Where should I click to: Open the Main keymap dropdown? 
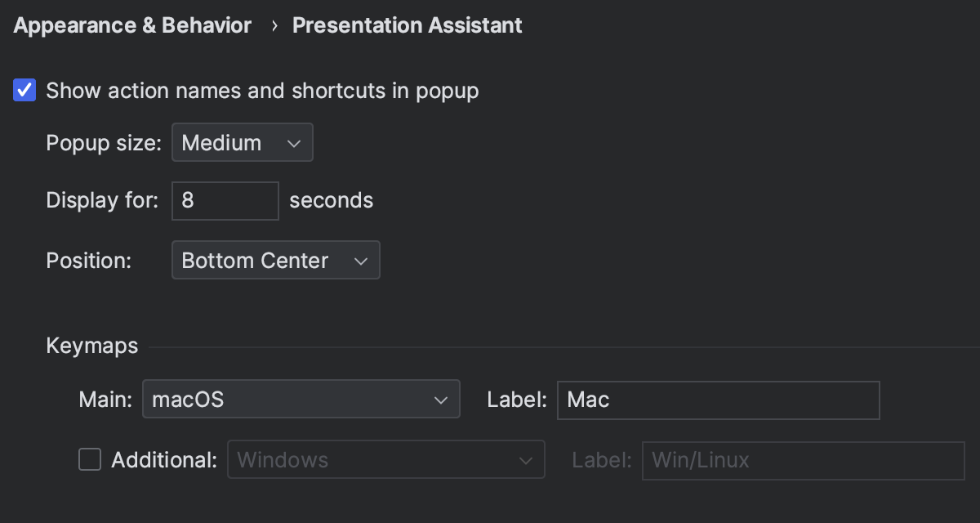pos(301,399)
